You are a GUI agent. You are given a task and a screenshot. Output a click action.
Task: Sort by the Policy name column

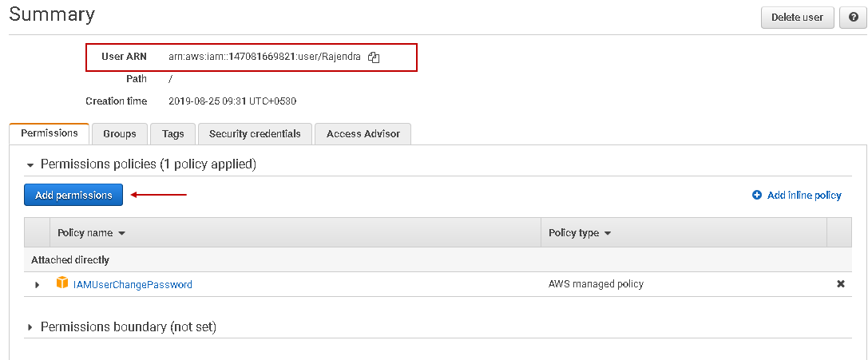click(92, 233)
